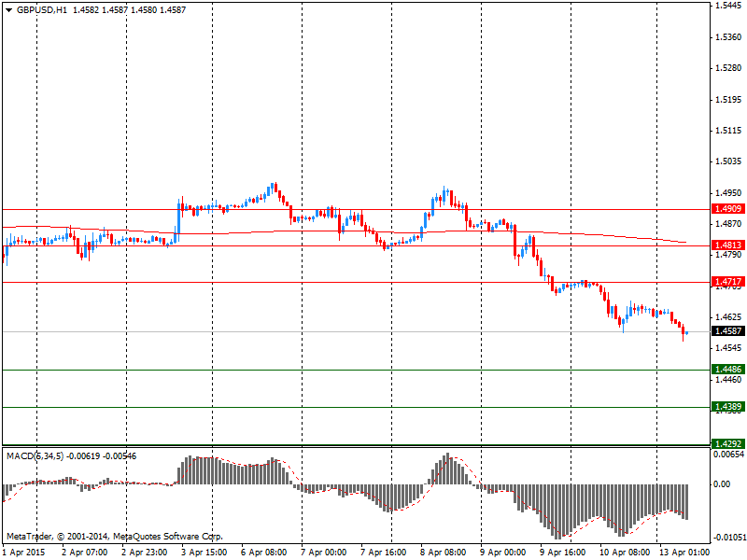
Task: Click the red 1.4717 price level tag
Action: tap(728, 282)
